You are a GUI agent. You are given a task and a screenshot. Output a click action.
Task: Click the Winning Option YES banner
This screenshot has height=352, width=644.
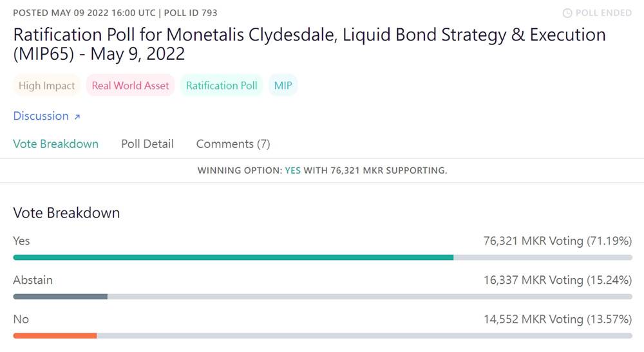[x=322, y=171]
